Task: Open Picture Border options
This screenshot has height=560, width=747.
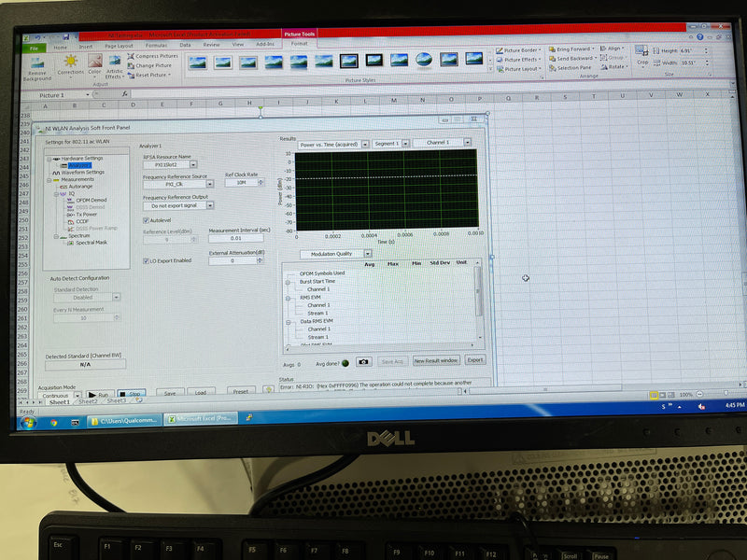Action: (x=518, y=50)
